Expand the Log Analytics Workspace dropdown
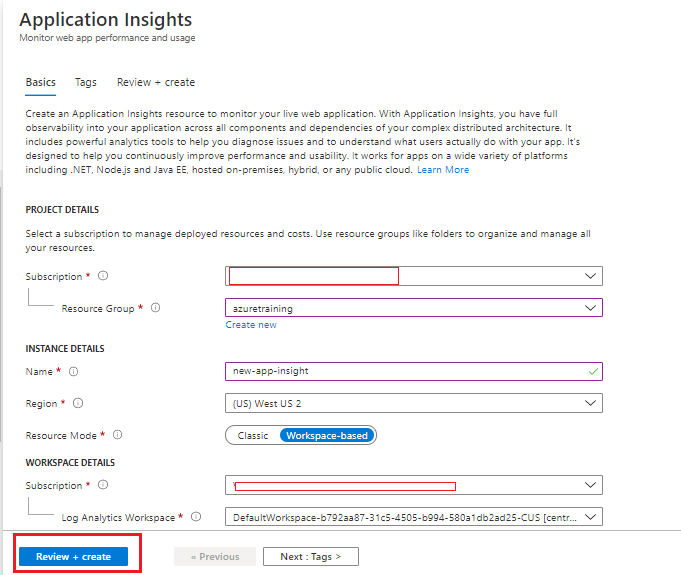Screen dimensions: 681x575 (x=414, y=517)
